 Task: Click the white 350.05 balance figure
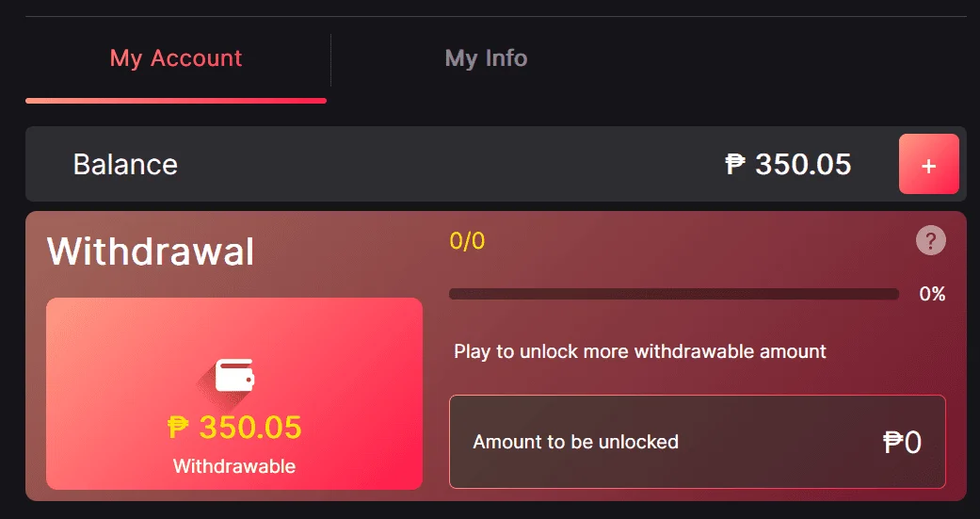pos(802,165)
